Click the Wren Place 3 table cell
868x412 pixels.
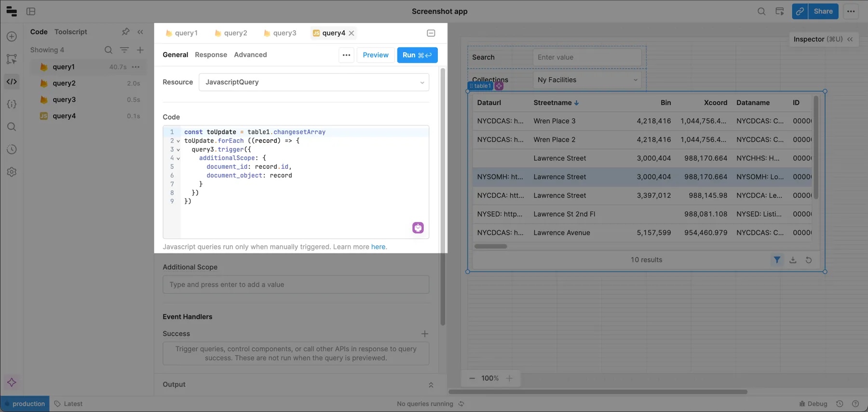(x=555, y=121)
